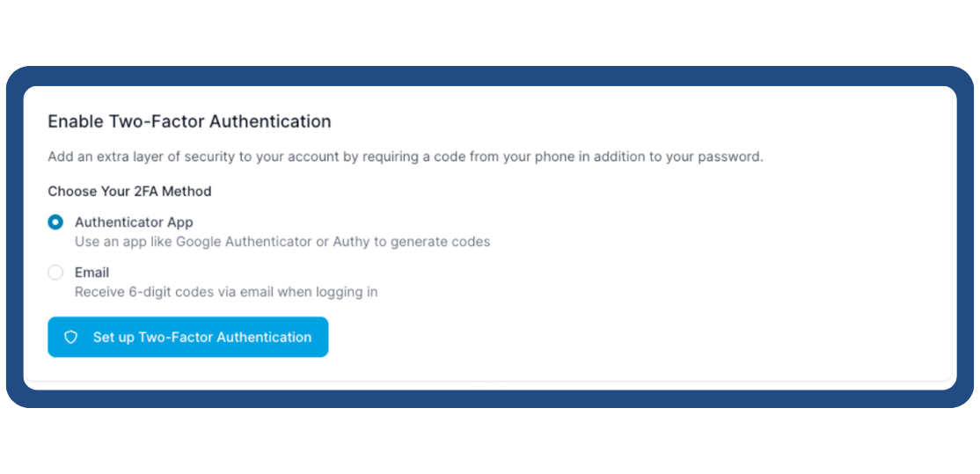Click the "Email" option label text
The height and width of the screenshot is (474, 980).
(x=91, y=273)
